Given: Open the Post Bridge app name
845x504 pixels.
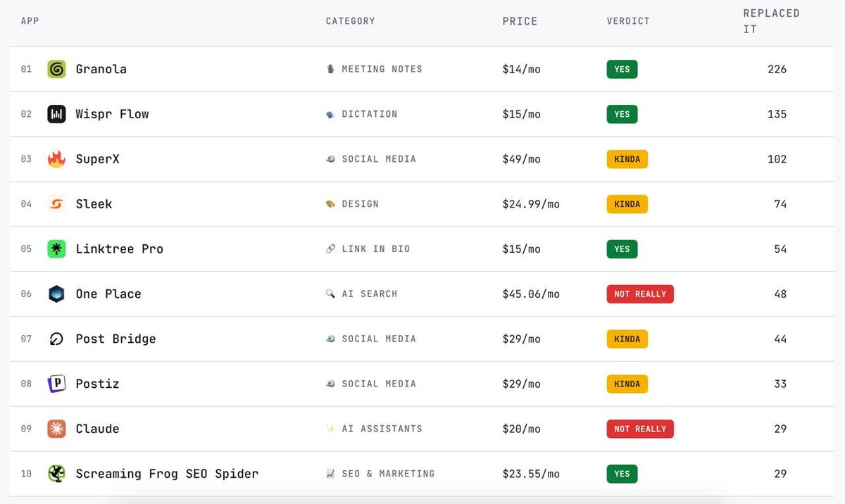Looking at the screenshot, I should (x=116, y=339).
